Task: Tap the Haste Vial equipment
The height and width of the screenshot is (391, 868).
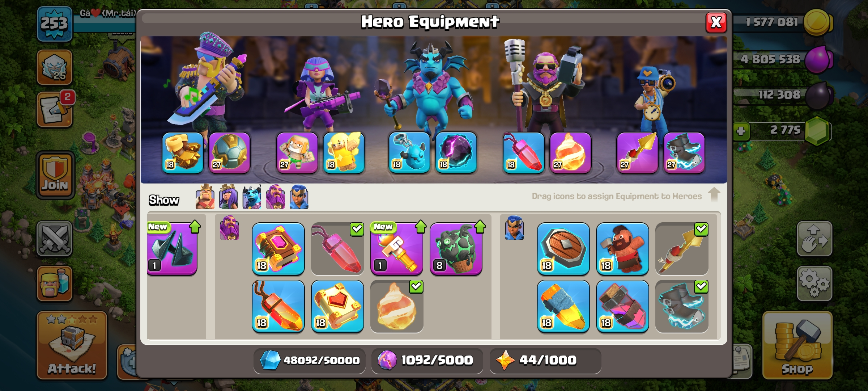Action: 622,306
